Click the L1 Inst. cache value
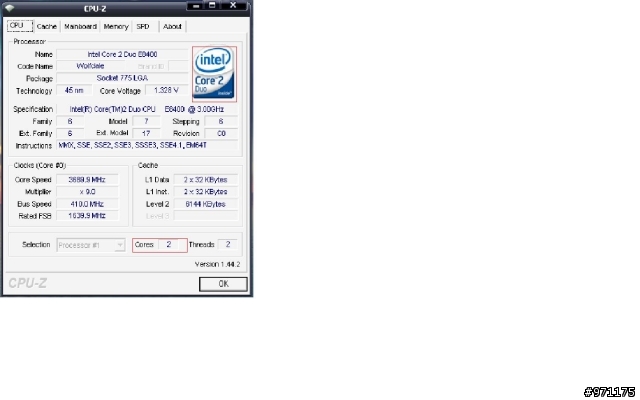640x400 pixels. pyautogui.click(x=206, y=192)
